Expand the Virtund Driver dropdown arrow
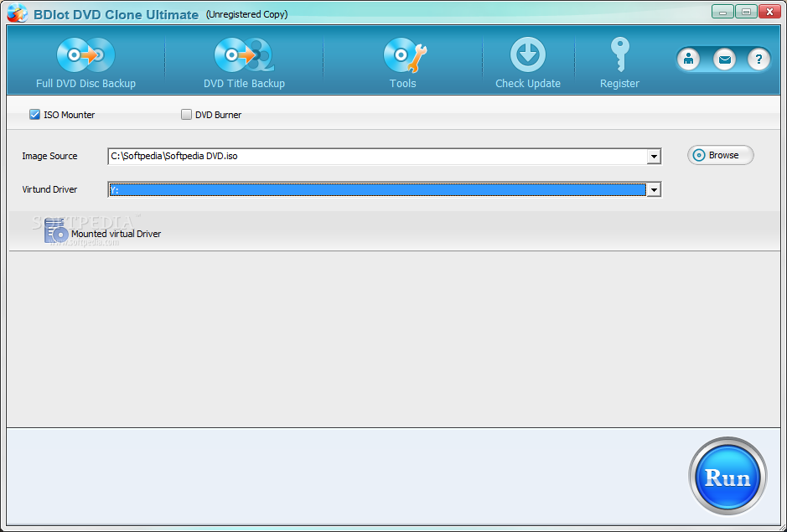Image resolution: width=787 pixels, height=532 pixels. (x=654, y=189)
